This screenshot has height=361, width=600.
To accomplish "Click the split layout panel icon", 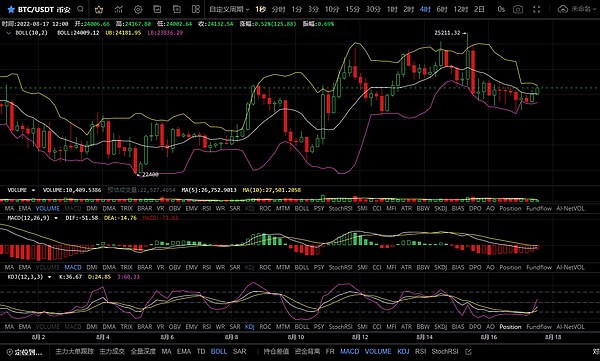I will click(196, 9).
